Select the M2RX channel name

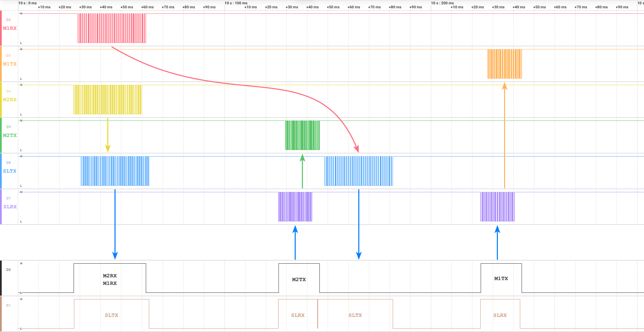click(x=10, y=100)
